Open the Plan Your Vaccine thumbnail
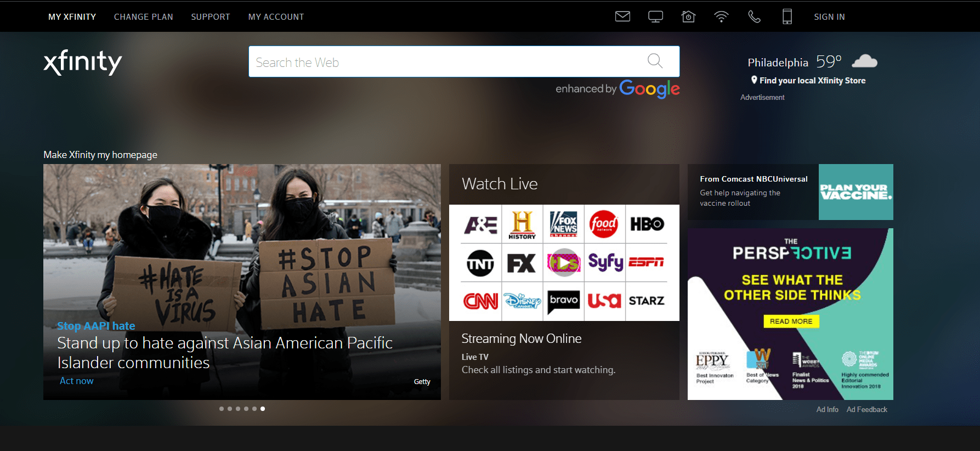Screen dimensions: 980x451 (x=856, y=192)
